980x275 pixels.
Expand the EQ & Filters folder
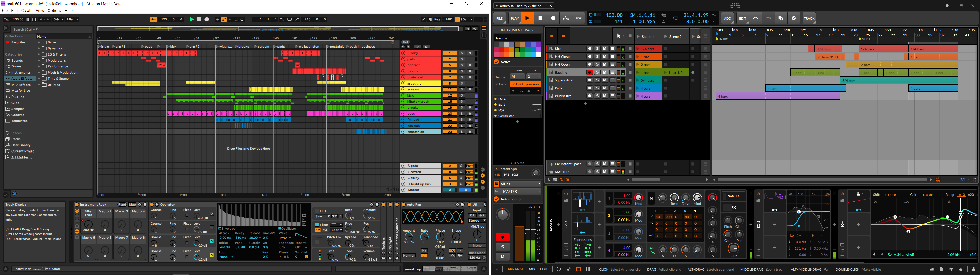tap(39, 54)
